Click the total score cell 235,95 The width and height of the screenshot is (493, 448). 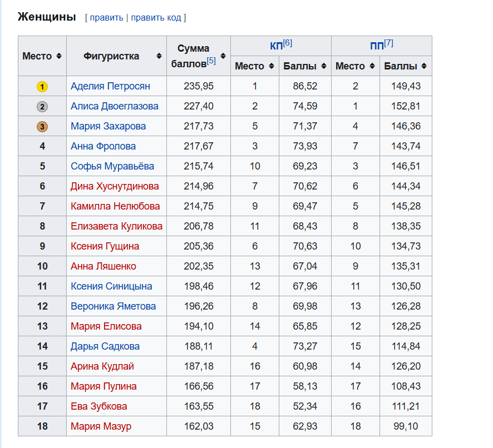199,86
